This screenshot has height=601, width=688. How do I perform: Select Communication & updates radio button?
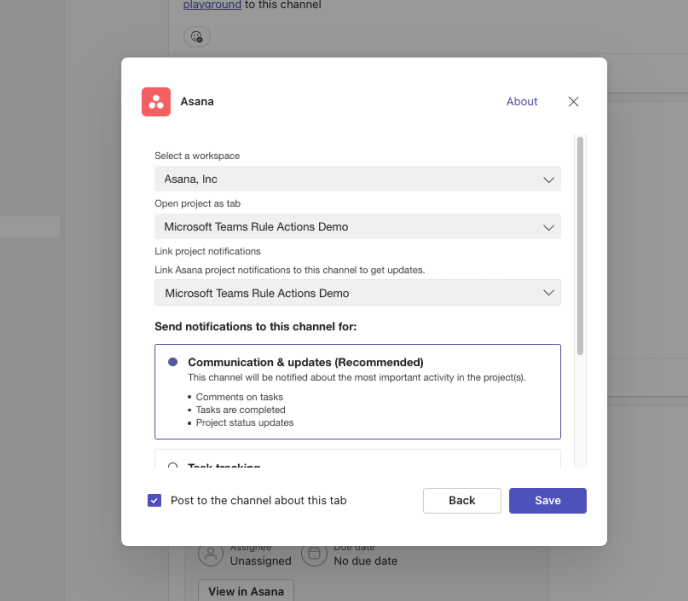[x=173, y=362]
